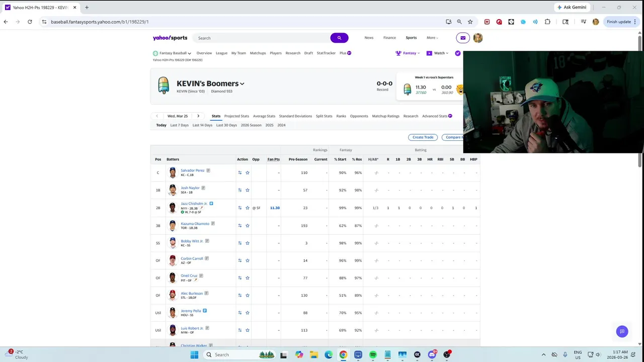Open a new browser tab
644x362 pixels.
87,8
